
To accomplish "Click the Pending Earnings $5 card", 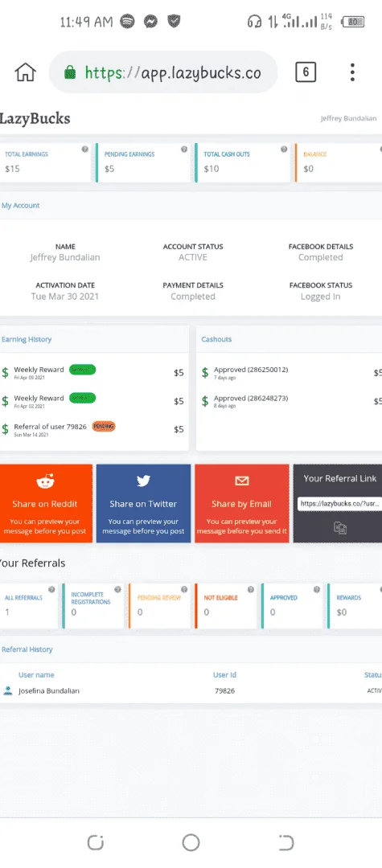I will 143,162.
